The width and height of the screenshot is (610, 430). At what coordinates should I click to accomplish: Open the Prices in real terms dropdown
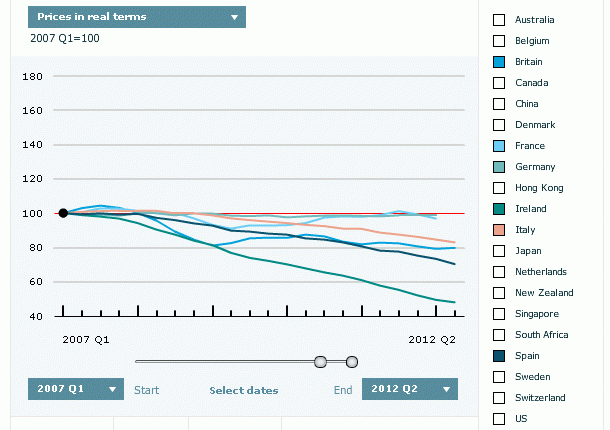(137, 17)
